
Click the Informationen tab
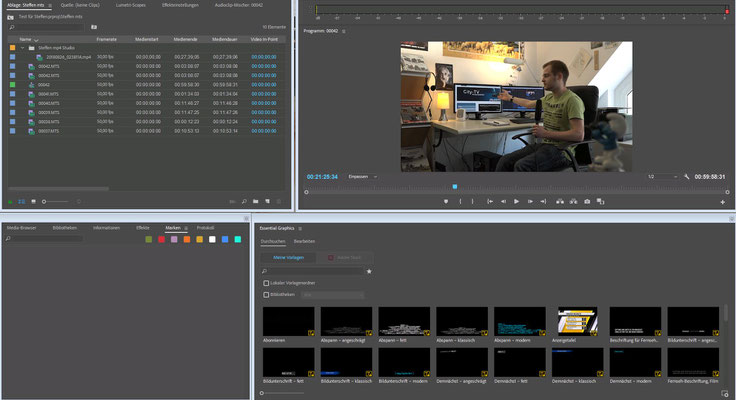(106, 228)
